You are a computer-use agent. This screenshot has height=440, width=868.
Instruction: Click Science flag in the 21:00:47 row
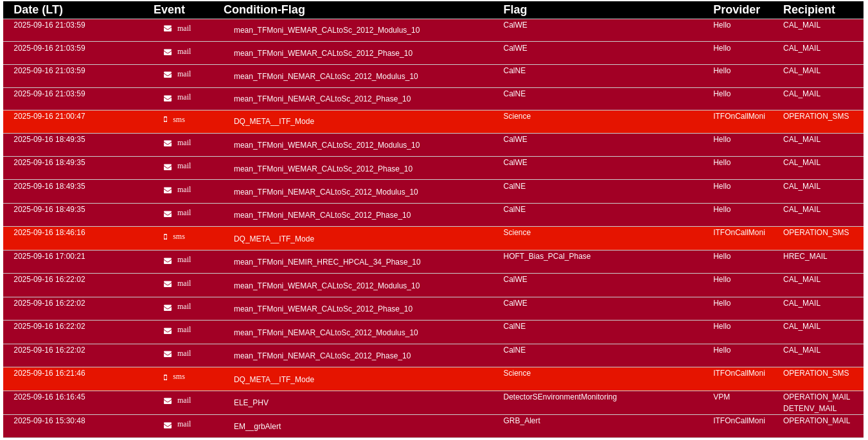coord(517,116)
